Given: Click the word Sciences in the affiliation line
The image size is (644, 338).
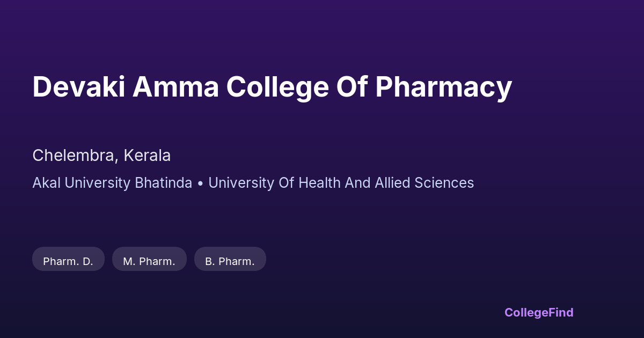Looking at the screenshot, I should (444, 183).
